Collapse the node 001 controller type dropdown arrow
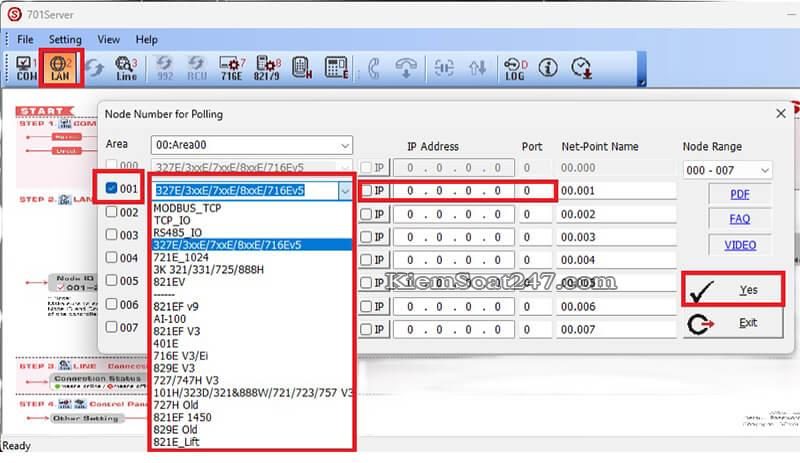 [345, 191]
